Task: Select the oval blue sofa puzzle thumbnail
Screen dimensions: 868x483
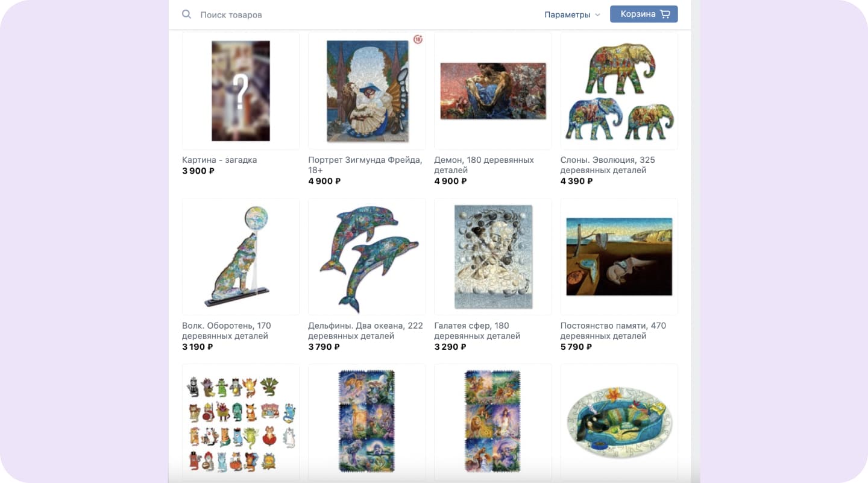Action: tap(619, 422)
